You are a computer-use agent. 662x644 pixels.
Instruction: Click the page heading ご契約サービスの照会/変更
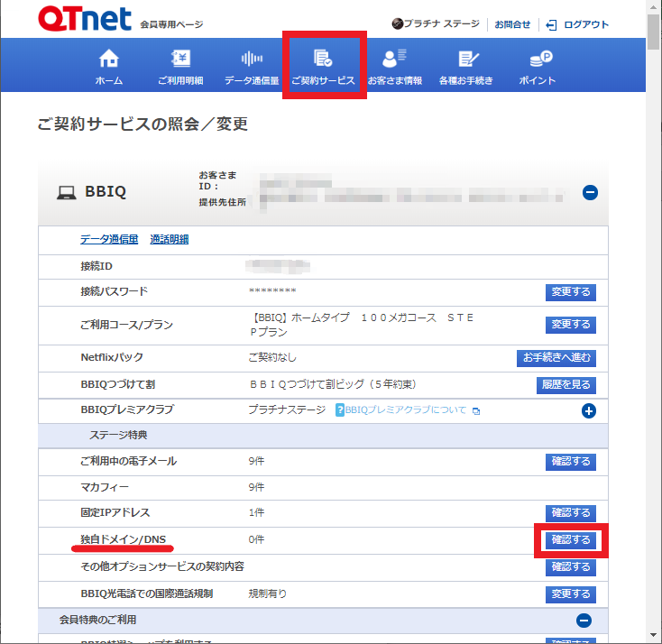143,124
